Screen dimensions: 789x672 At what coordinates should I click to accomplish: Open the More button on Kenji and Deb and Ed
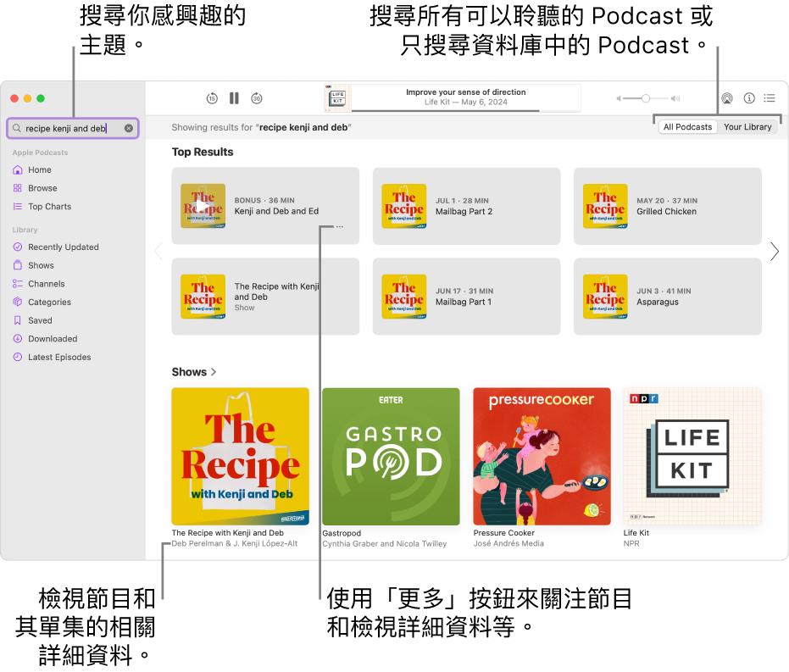[340, 227]
